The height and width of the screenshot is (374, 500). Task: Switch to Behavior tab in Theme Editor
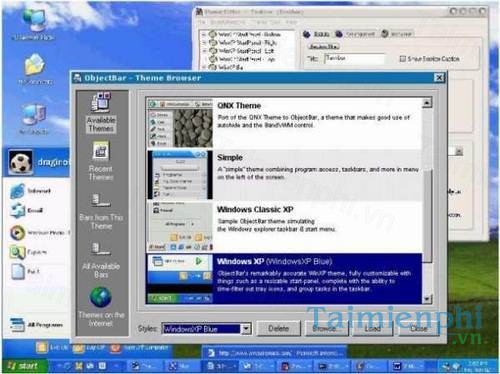(x=397, y=34)
